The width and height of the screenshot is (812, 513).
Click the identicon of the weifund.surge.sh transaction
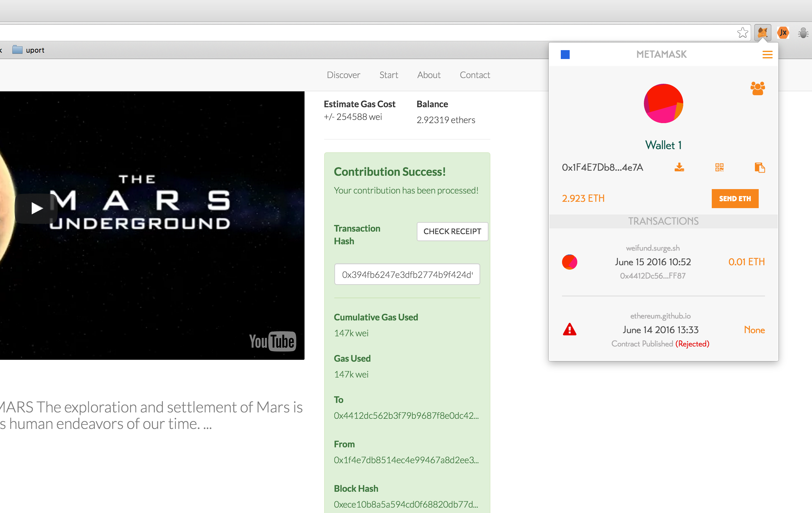coord(570,262)
